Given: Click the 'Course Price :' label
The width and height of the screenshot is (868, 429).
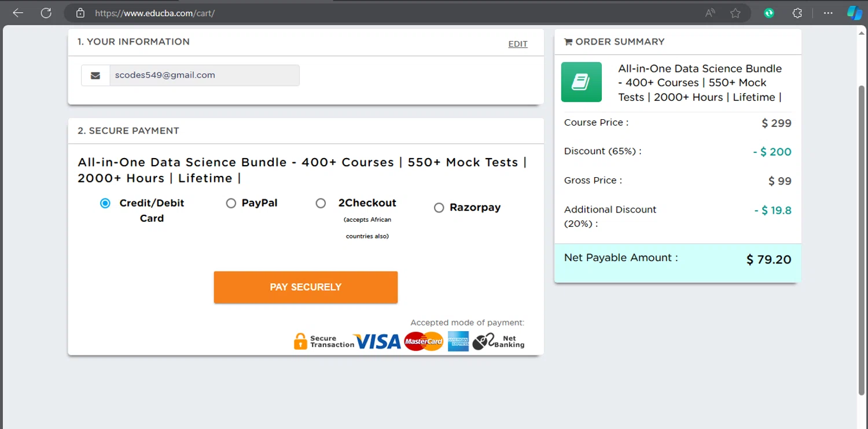Looking at the screenshot, I should coord(596,123).
